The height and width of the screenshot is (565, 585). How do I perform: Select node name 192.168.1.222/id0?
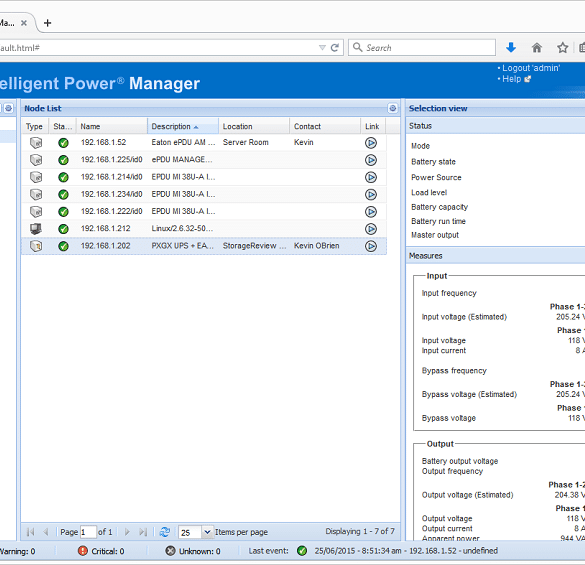pyautogui.click(x=112, y=211)
